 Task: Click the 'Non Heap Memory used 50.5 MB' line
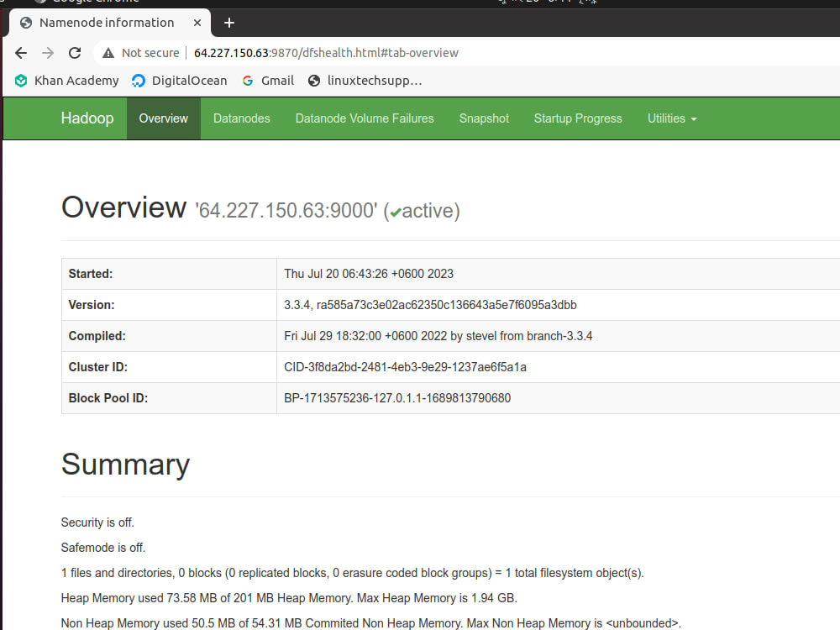pos(371,623)
